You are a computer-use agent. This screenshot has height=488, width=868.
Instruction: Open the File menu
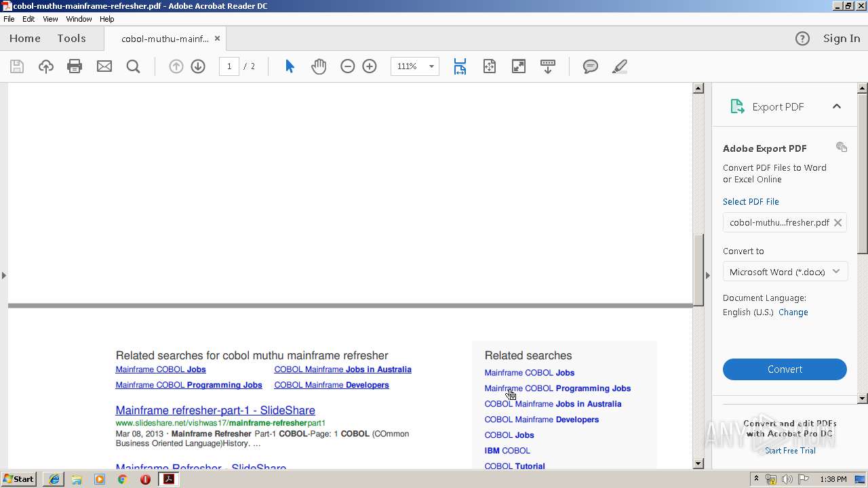tap(9, 19)
